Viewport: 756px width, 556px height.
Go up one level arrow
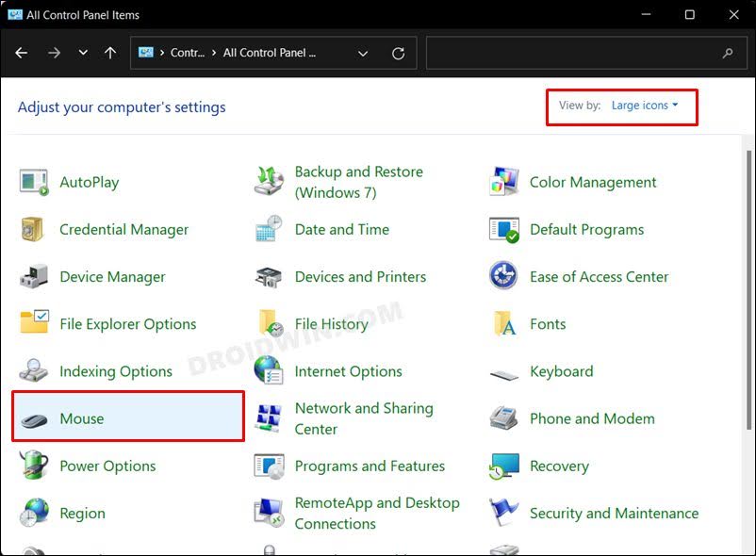(110, 53)
